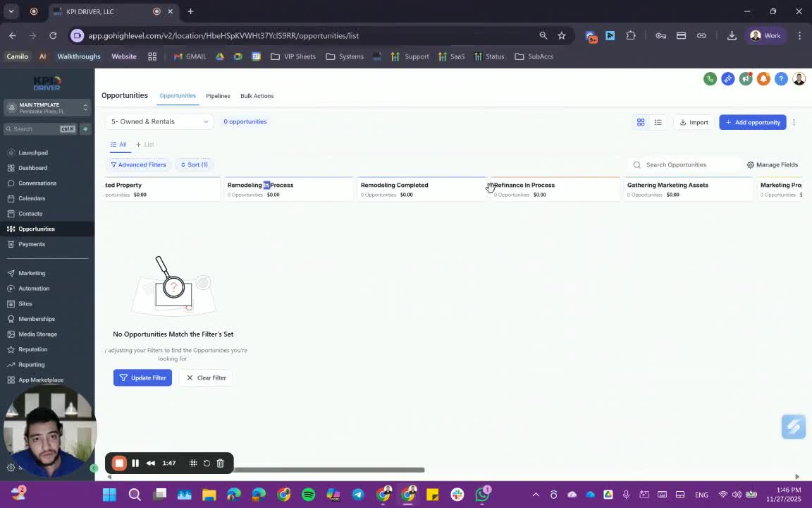Switch to the Pipelines tab
This screenshot has width=812, height=508.
pyautogui.click(x=218, y=96)
